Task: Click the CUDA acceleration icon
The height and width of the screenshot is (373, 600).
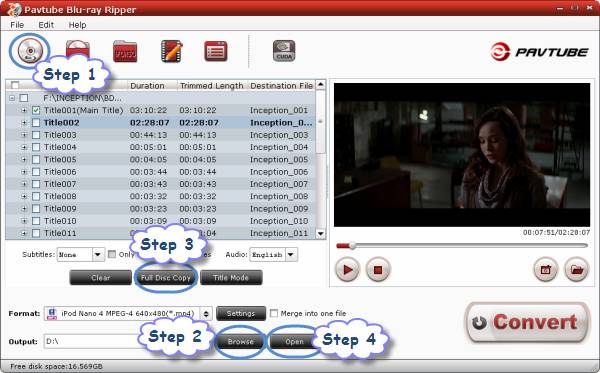Action: point(284,51)
